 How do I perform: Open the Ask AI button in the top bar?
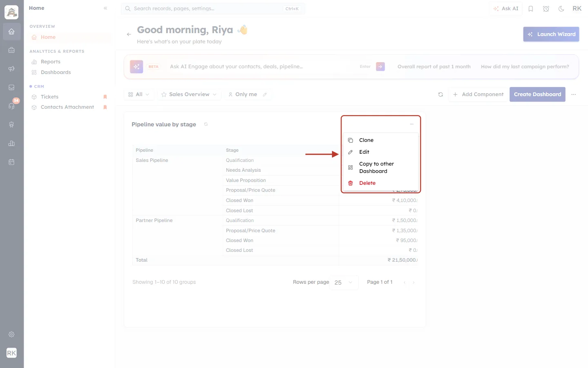coord(506,9)
